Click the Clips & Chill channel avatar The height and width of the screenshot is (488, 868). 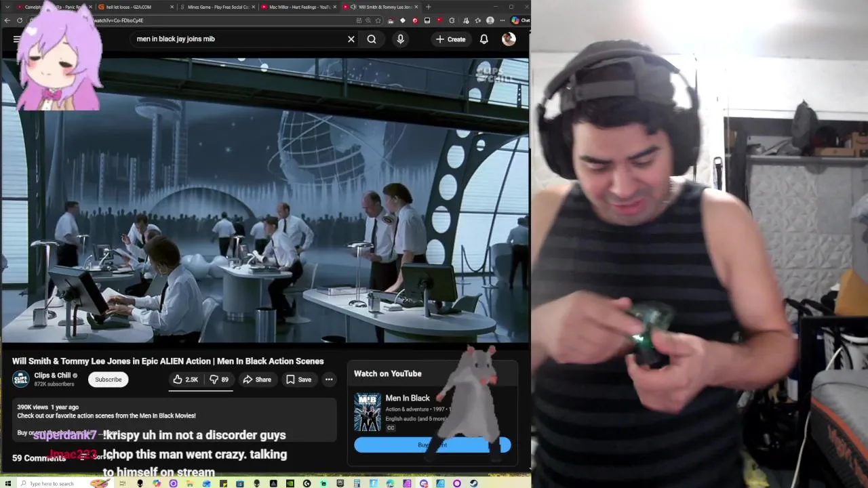click(21, 380)
